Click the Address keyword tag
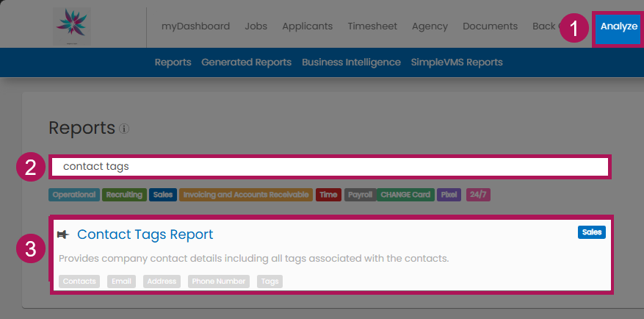644x319 pixels. 162,282
